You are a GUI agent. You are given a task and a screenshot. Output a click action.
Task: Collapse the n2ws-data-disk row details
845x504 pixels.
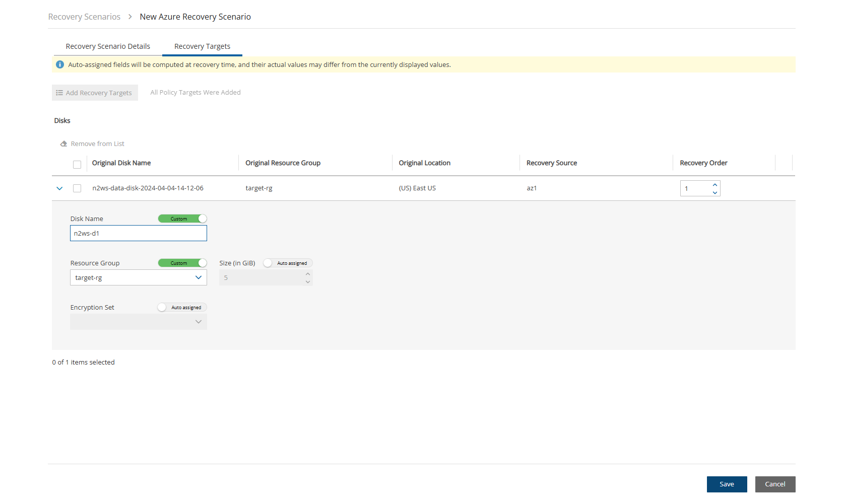(x=59, y=188)
